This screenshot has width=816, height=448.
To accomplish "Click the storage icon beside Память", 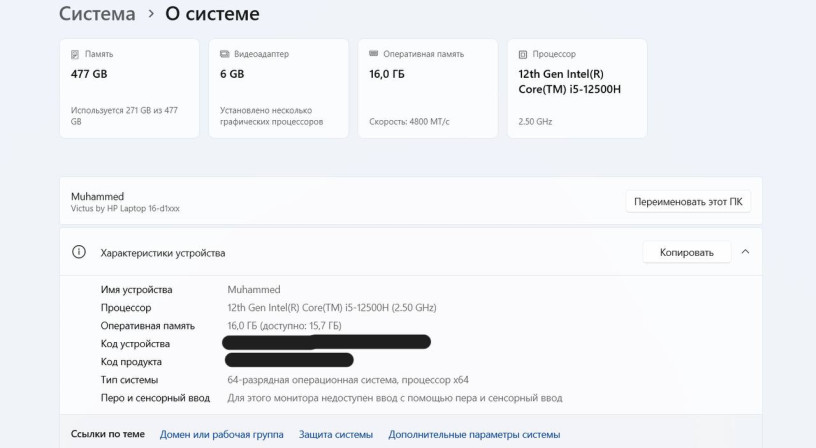I will (x=75, y=54).
